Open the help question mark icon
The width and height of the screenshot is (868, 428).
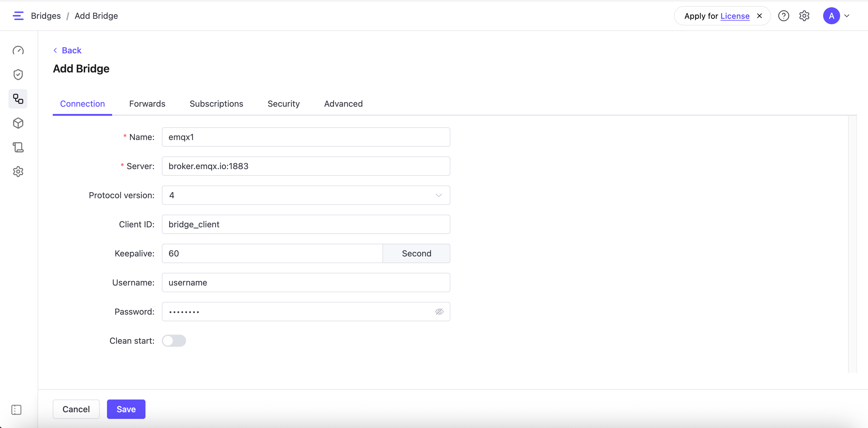783,16
